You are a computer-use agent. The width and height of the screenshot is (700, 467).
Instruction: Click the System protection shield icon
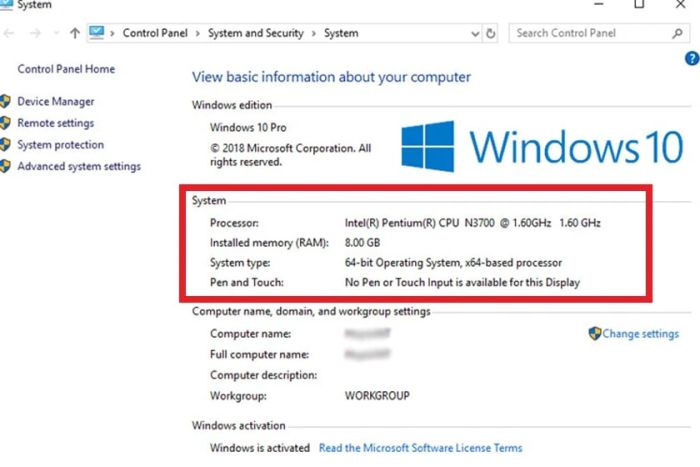pos(5,145)
